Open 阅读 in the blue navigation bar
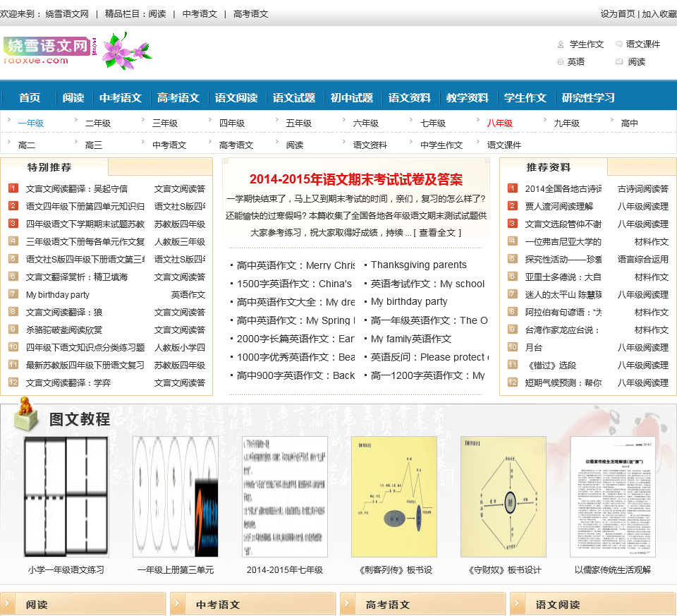This screenshot has height=616, width=677. tap(73, 98)
